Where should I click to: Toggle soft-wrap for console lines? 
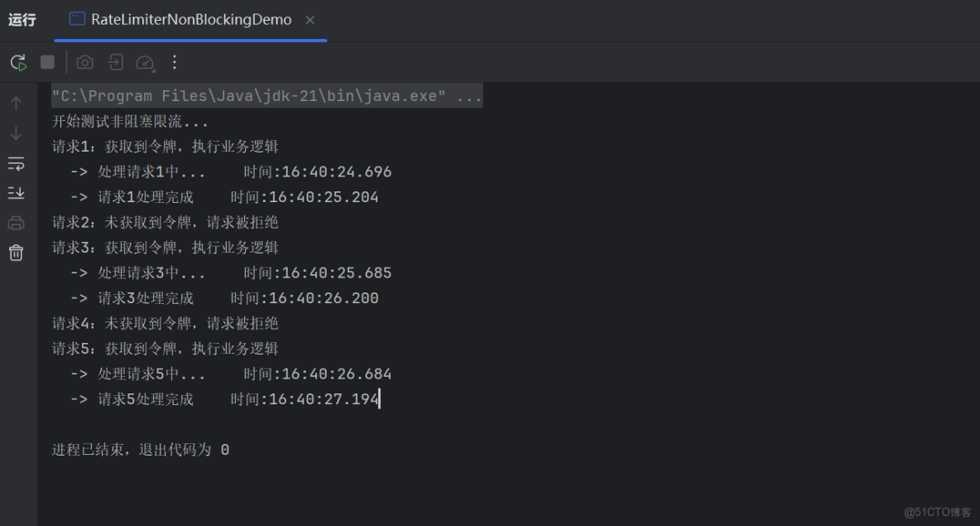point(16,163)
